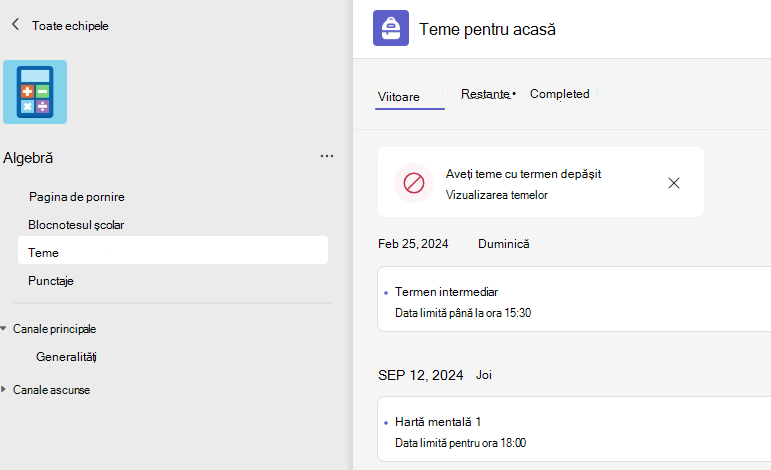Click the red overdue warning icon

(414, 183)
